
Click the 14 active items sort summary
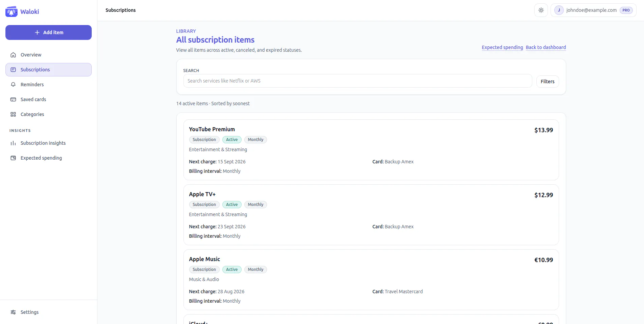[x=213, y=103]
